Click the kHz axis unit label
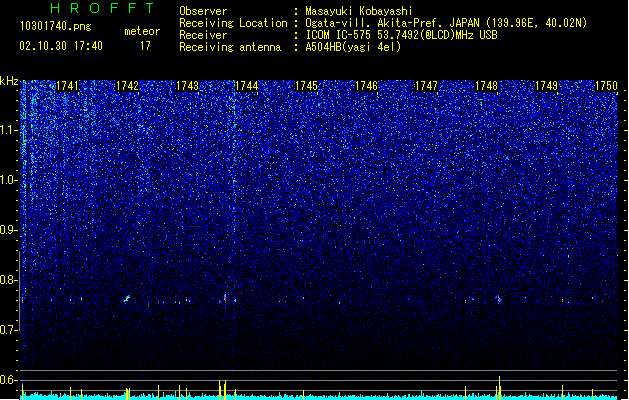 9,81
